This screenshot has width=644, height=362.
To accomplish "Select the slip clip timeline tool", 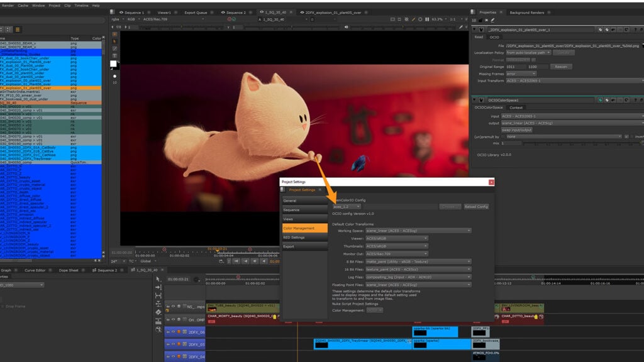I will [x=158, y=295].
